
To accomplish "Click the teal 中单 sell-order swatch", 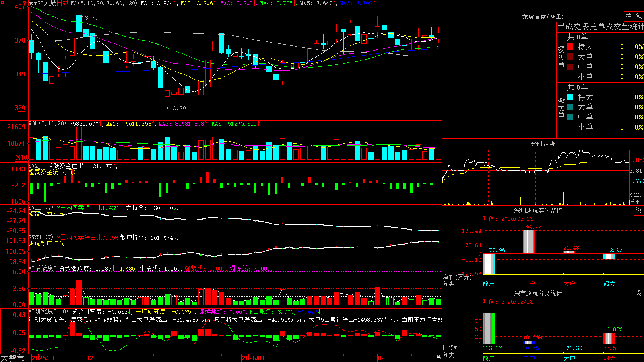I will [570, 117].
